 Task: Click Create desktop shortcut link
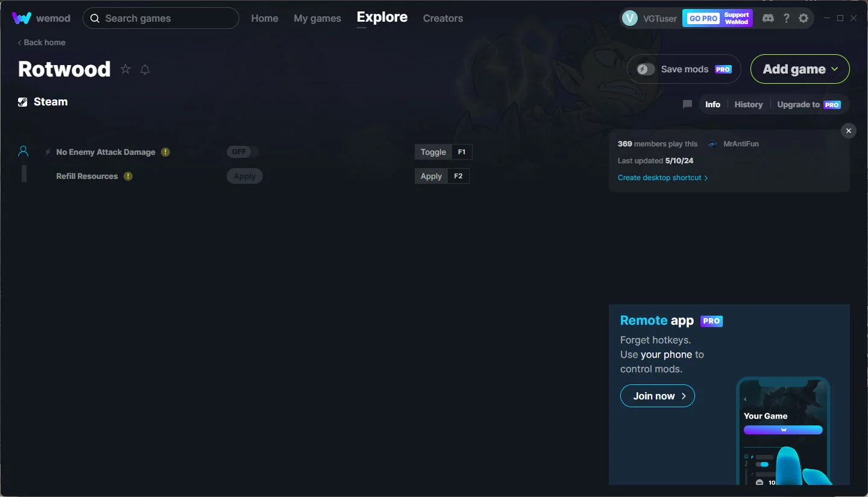tap(663, 178)
